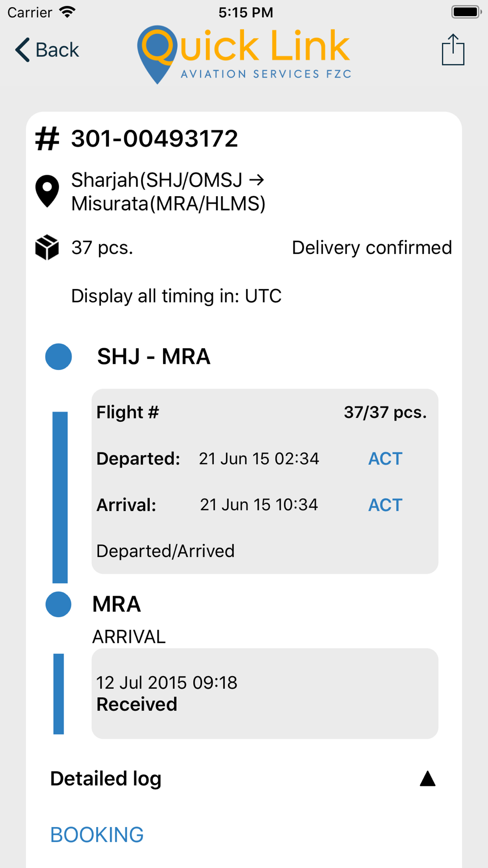Tap the ACT label for Arrival time
Image resolution: width=488 pixels, height=868 pixels.
(385, 505)
